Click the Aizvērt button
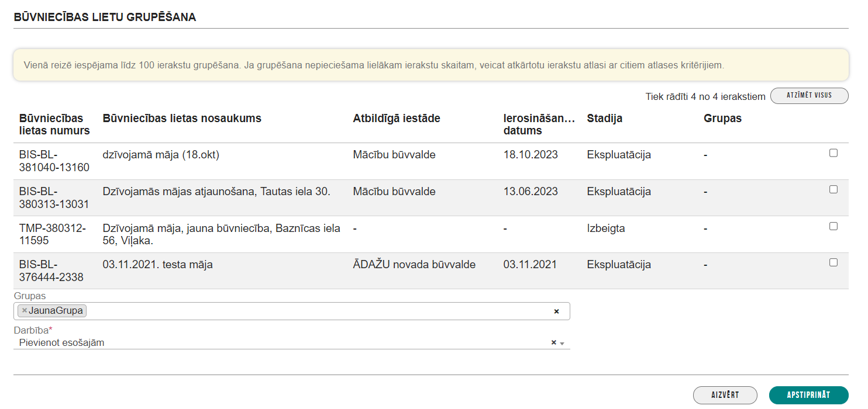Image resolution: width=868 pixels, height=409 pixels. [x=725, y=395]
